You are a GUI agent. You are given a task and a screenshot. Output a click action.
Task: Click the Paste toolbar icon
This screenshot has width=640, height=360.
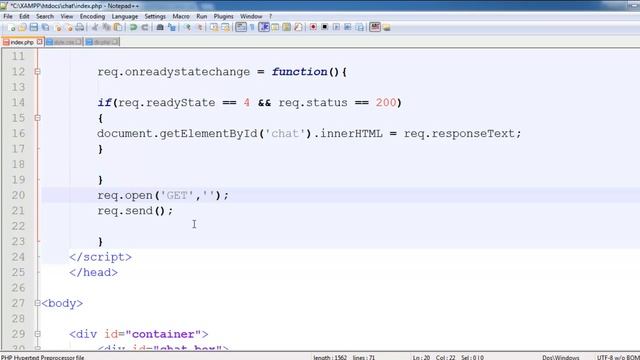pos(118,27)
